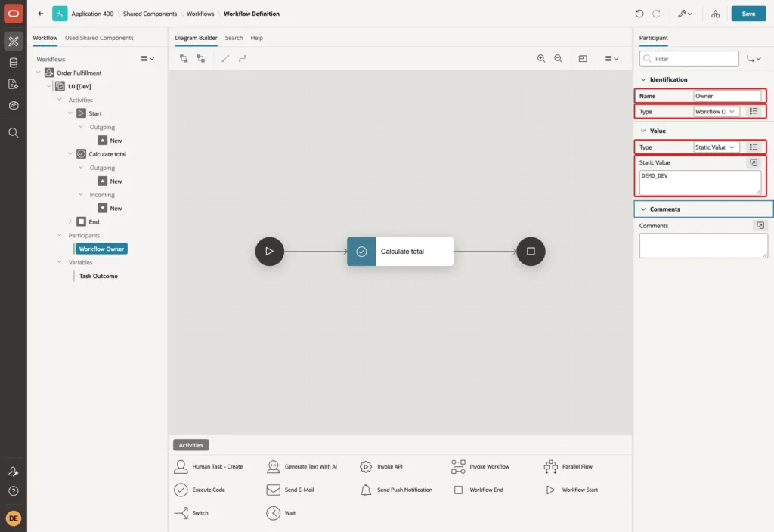Collapse the Value section
Screen dimensions: 774x532
click(x=643, y=131)
